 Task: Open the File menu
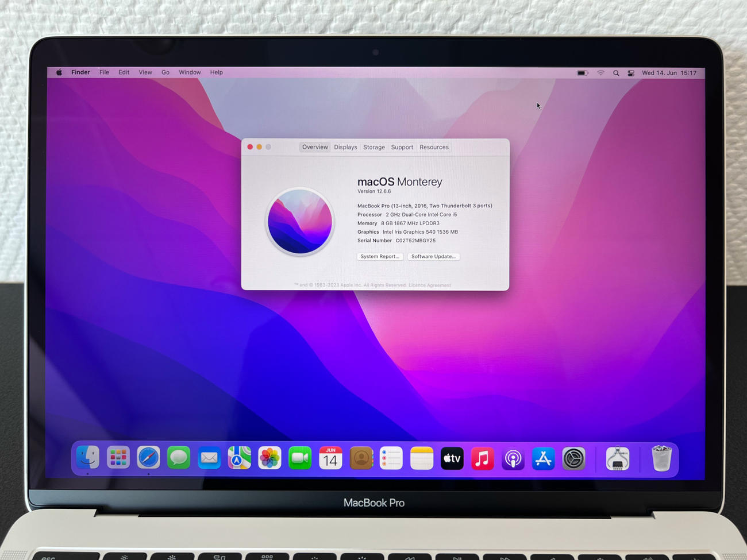(104, 72)
